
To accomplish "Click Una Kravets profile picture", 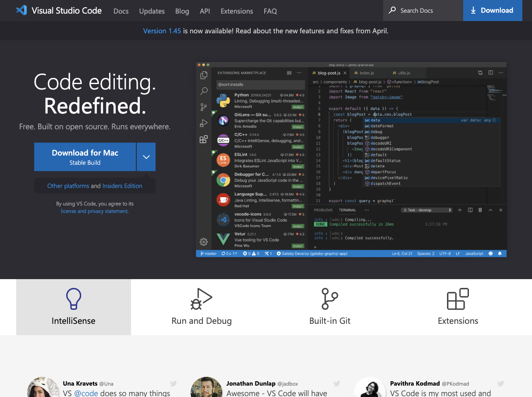I will 43,387.
